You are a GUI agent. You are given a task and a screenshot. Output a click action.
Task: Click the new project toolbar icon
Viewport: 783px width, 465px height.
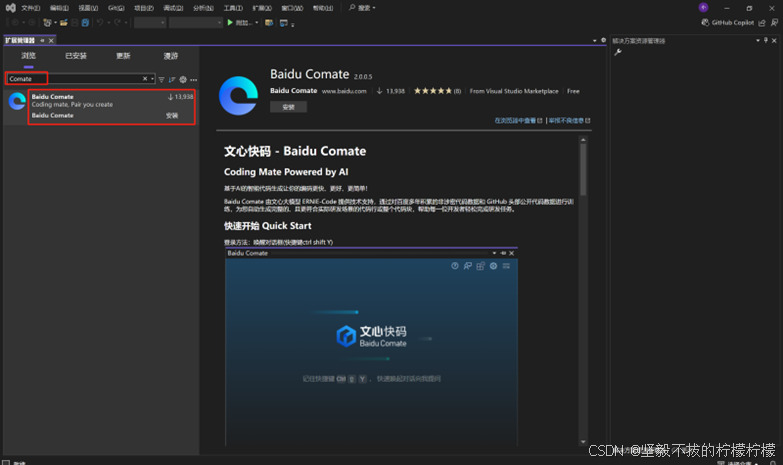pyautogui.click(x=47, y=22)
